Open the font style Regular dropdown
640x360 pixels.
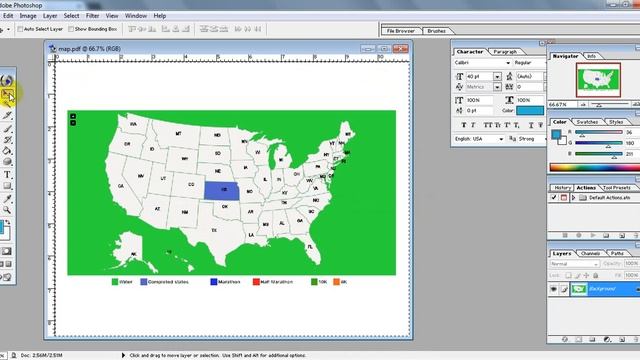530,63
